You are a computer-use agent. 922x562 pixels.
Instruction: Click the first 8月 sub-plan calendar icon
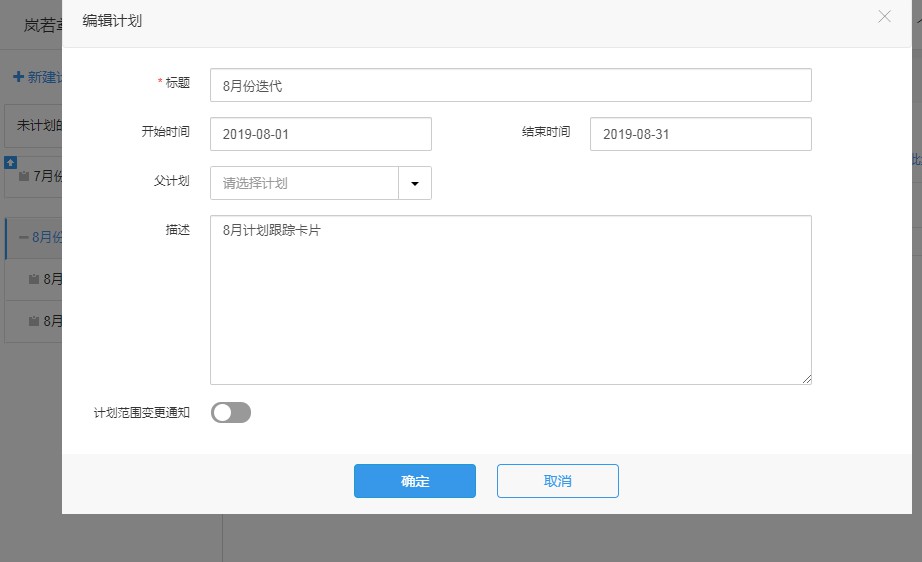tap(33, 279)
